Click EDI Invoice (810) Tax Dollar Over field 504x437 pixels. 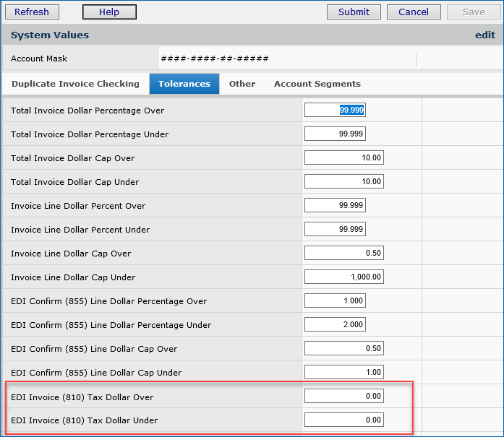(343, 396)
